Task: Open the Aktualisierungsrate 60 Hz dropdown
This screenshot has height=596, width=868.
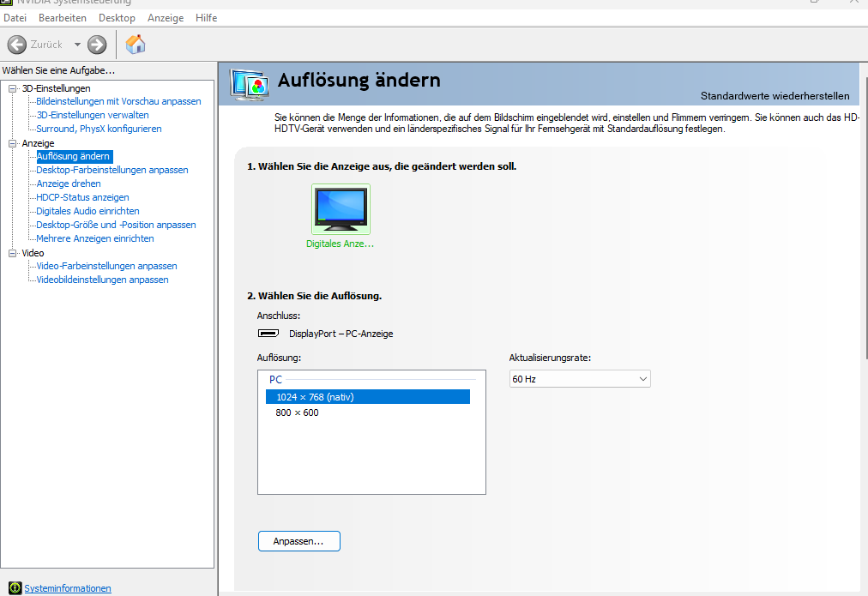Action: point(580,379)
